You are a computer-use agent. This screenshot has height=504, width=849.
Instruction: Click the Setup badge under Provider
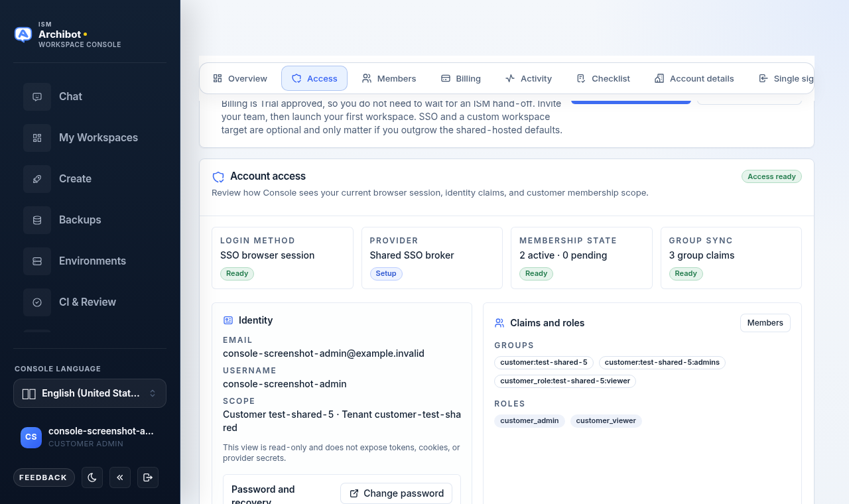386,274
